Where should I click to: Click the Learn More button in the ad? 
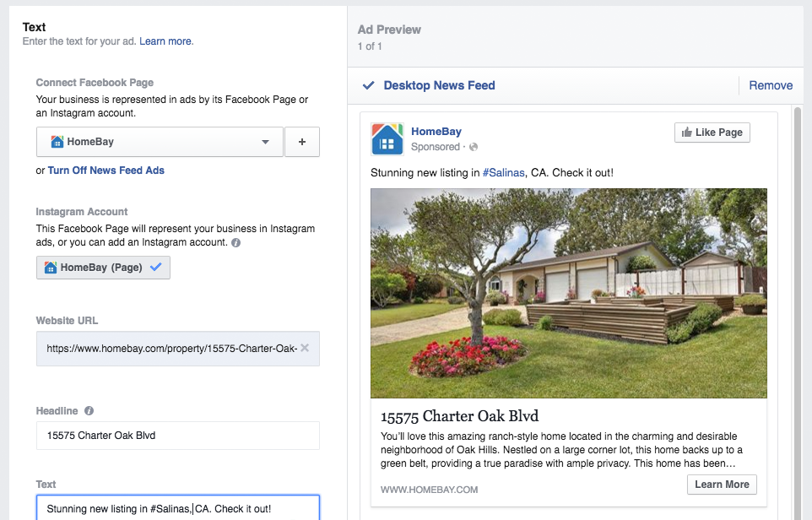click(722, 485)
